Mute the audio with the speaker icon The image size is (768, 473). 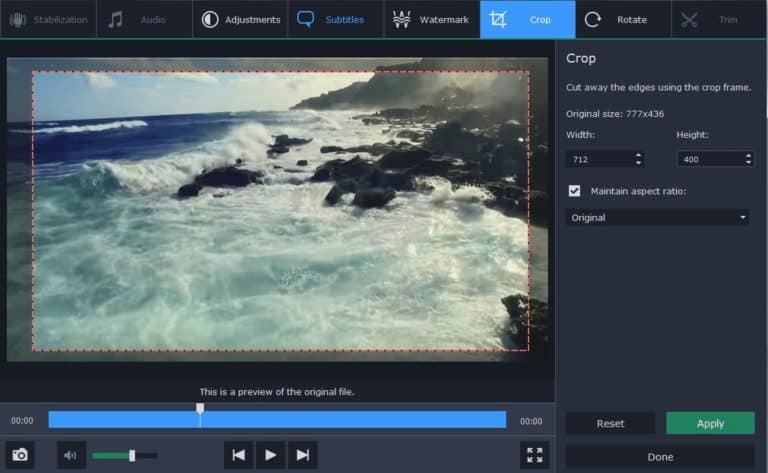[x=70, y=456]
